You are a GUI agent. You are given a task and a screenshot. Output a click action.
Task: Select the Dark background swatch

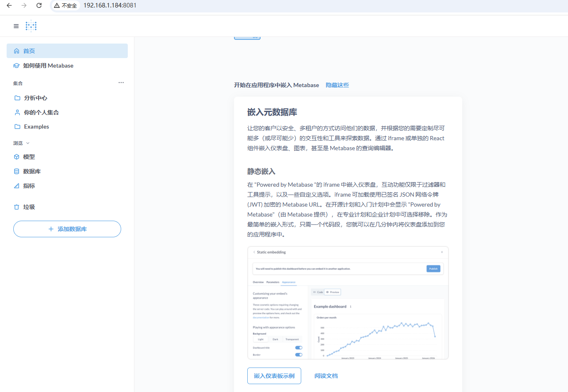(x=275, y=339)
